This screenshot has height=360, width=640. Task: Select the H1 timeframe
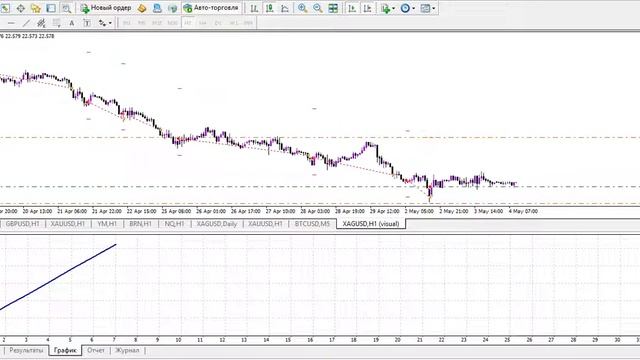188,23
